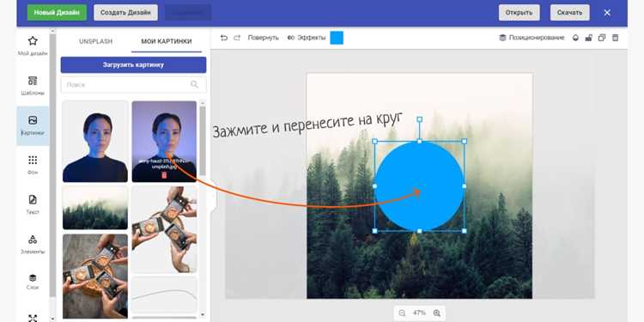
Task: Click the opacity droplet icon
Action: coord(575,38)
